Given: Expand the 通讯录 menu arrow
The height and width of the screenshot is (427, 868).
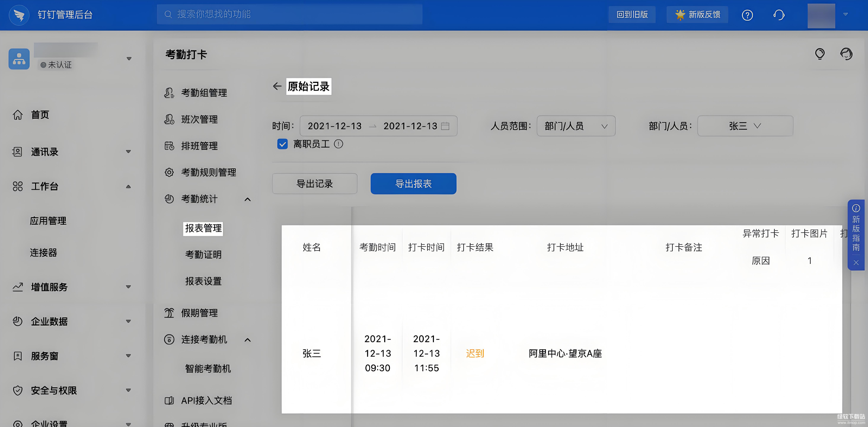Looking at the screenshot, I should click(x=128, y=152).
